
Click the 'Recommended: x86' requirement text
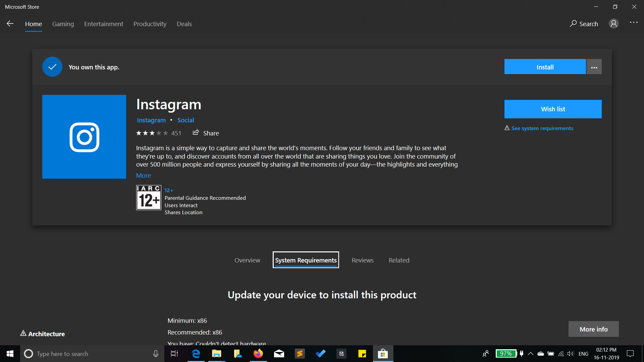click(x=195, y=332)
